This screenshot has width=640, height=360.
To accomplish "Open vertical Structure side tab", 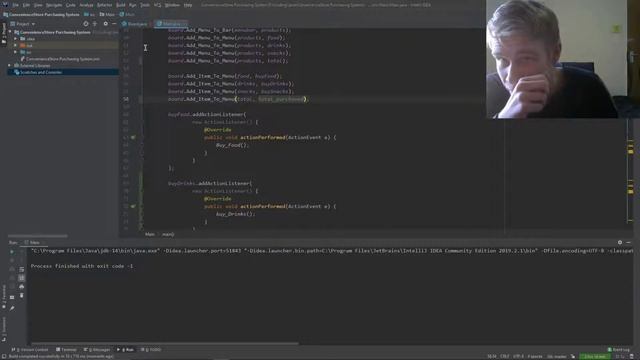I will [x=4, y=329].
